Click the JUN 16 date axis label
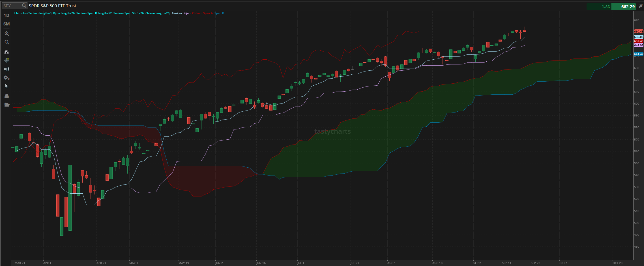The height and width of the screenshot is (266, 644). coord(261,263)
